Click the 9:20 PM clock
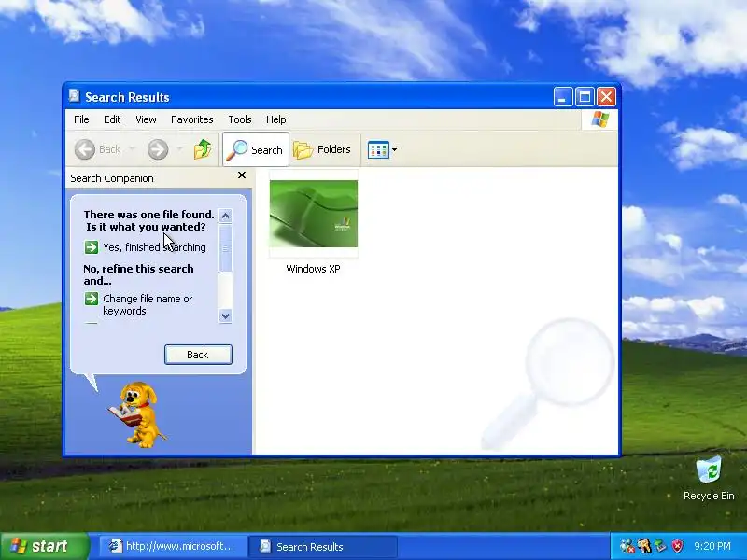The width and height of the screenshot is (747, 560). pyautogui.click(x=712, y=546)
